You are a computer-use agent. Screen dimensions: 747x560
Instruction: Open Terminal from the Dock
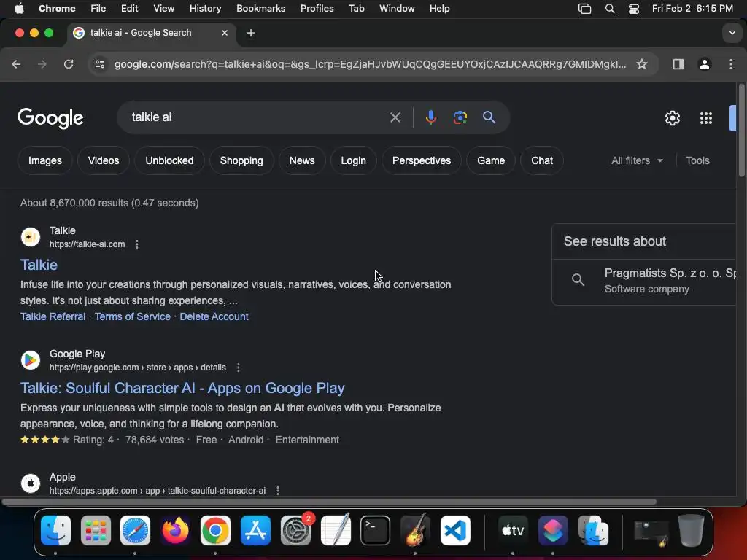[375, 530]
